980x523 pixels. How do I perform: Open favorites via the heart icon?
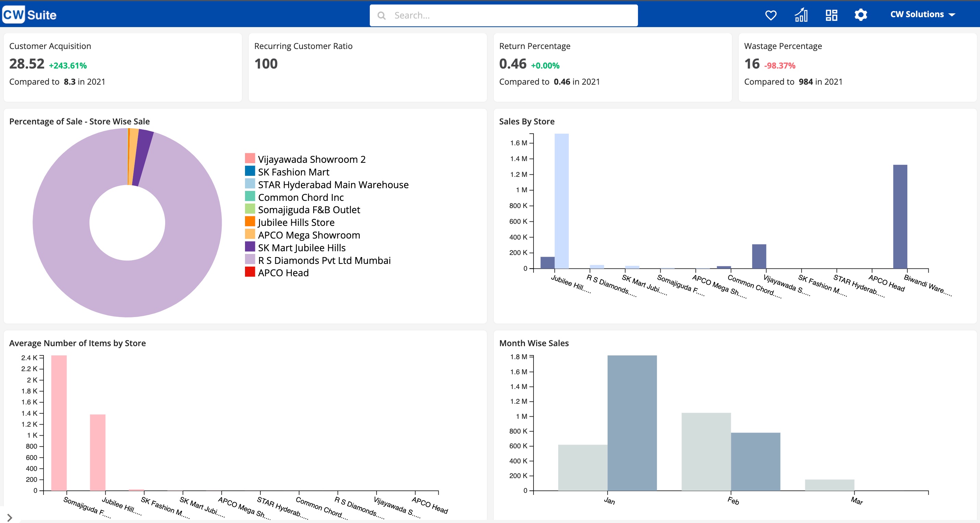coord(771,15)
